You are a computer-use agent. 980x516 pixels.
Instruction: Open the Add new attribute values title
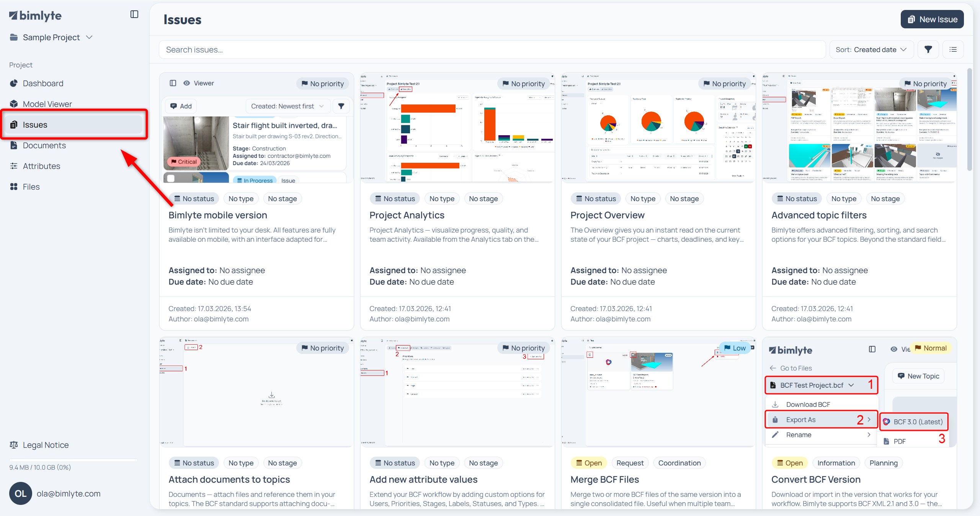(x=423, y=480)
